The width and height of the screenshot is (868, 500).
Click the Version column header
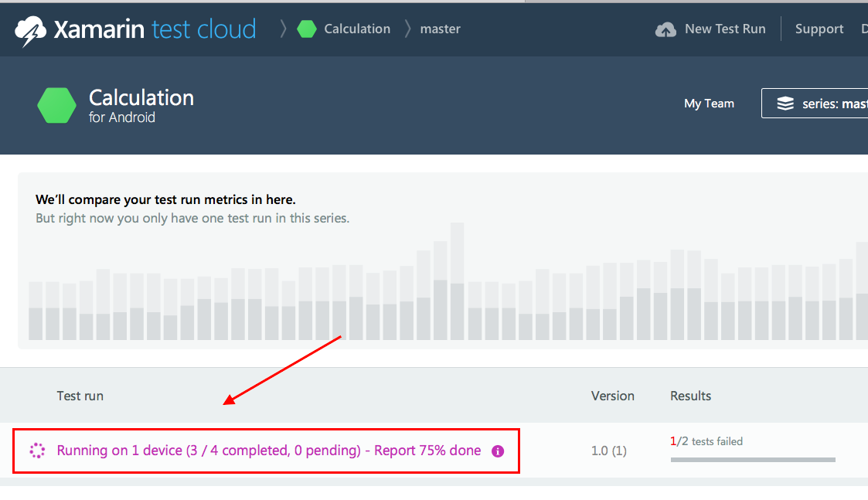click(x=613, y=396)
